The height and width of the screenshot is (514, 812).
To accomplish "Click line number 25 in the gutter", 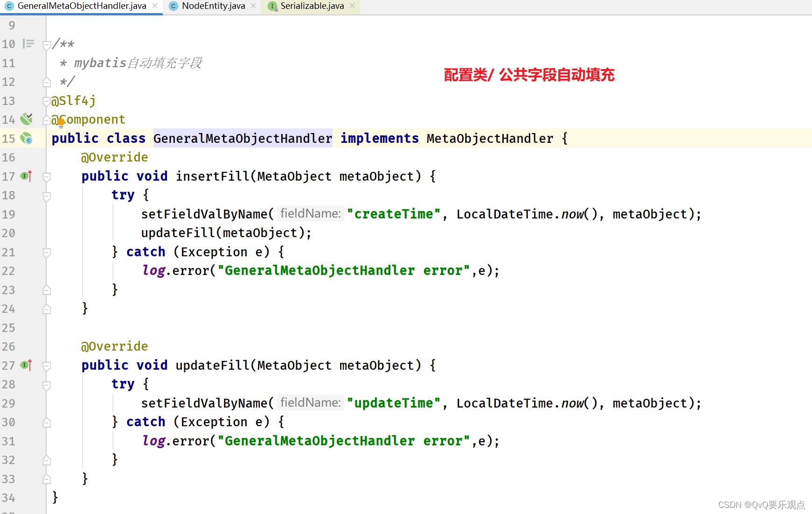I will coord(8,328).
